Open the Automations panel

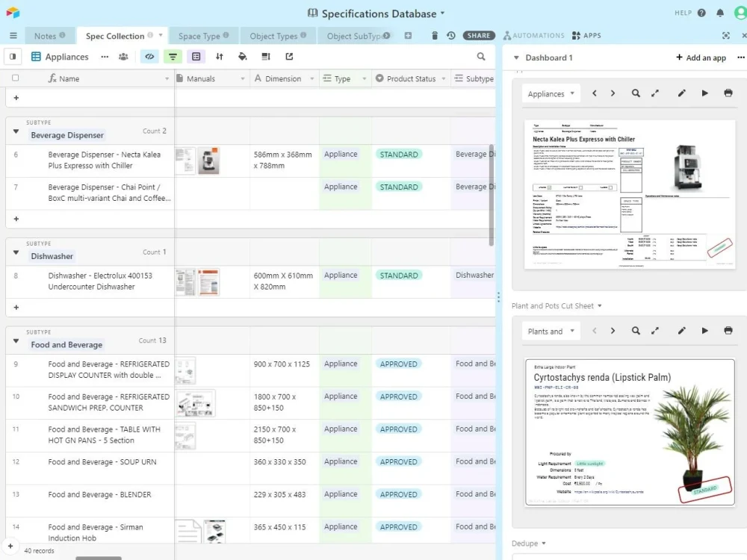(x=533, y=36)
